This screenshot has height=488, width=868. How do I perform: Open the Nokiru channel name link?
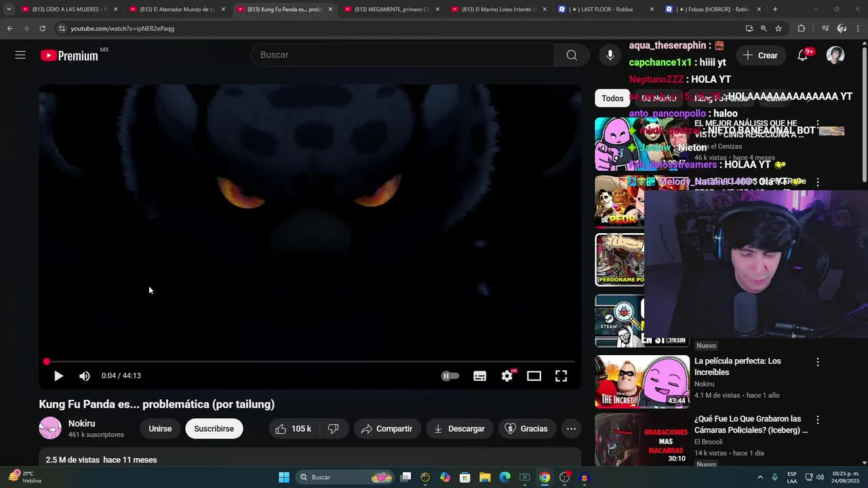coord(81,424)
